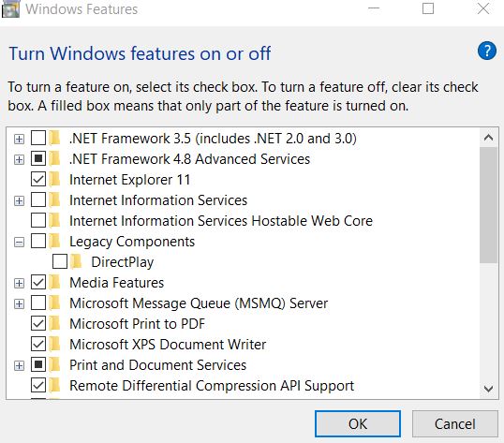Click the folder icon beside Remote Differential Compression API Support

click(55, 385)
